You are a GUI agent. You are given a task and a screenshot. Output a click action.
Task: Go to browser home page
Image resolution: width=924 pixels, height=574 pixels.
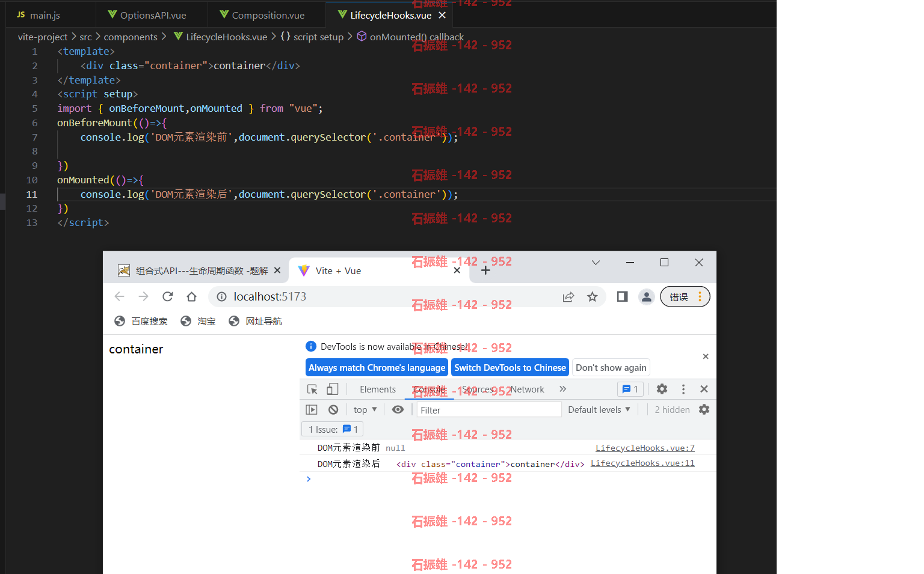191,296
